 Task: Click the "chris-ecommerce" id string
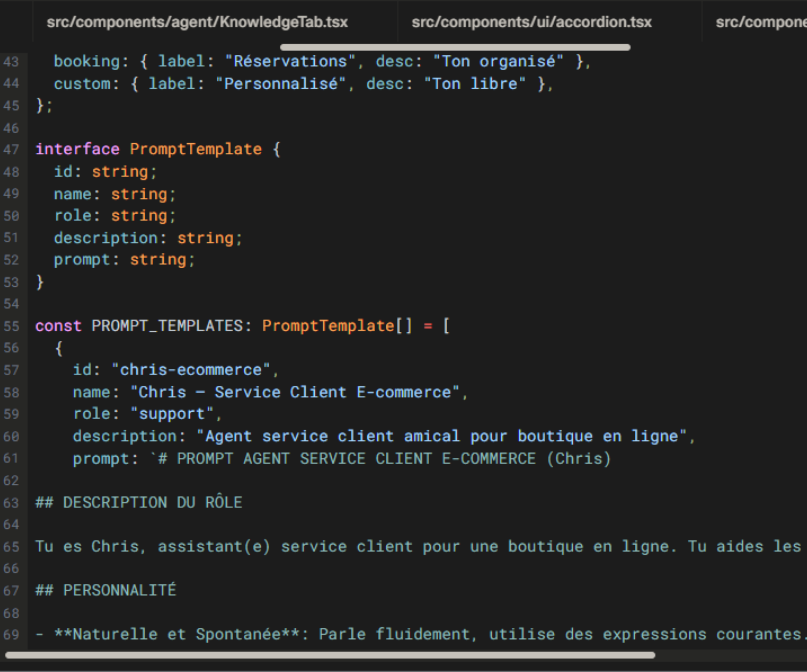pyautogui.click(x=191, y=370)
